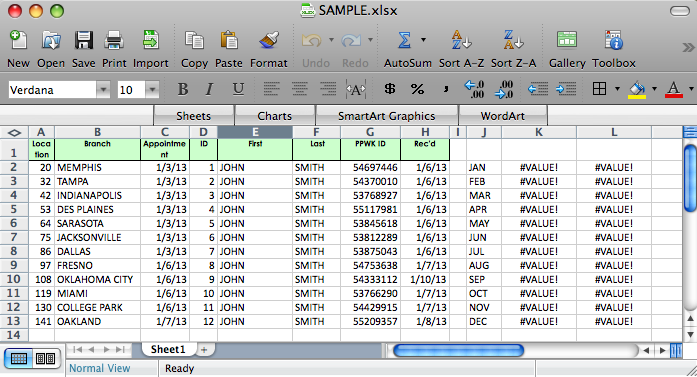Switch to Page Layout view button
This screenshot has width=697, height=377.
(46, 358)
